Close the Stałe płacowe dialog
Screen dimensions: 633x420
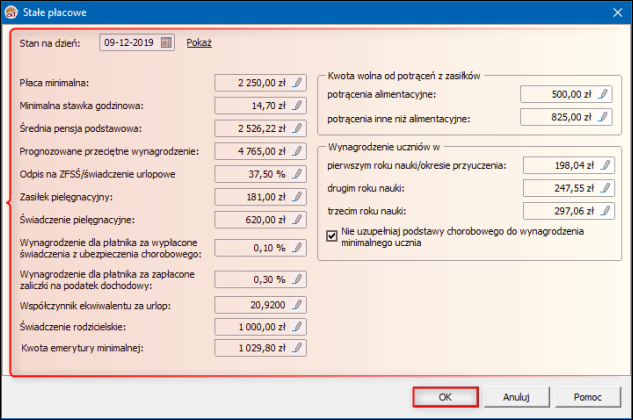pyautogui.click(x=617, y=13)
